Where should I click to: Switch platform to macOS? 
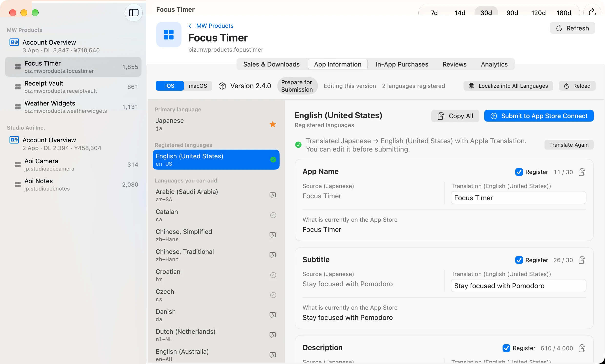tap(198, 86)
